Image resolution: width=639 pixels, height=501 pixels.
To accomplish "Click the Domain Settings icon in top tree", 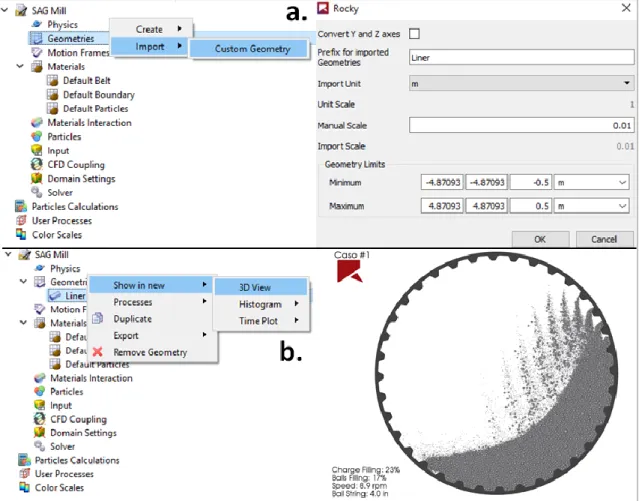I will [37, 179].
